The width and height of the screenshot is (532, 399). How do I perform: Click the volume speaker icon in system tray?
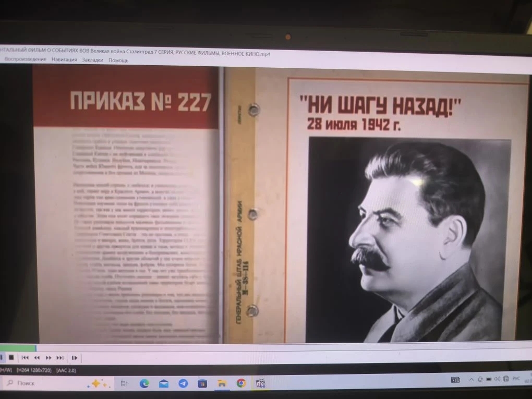point(497,379)
